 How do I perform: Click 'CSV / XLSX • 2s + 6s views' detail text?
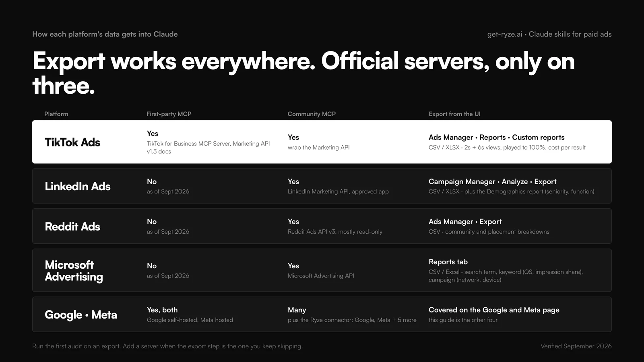point(507,148)
